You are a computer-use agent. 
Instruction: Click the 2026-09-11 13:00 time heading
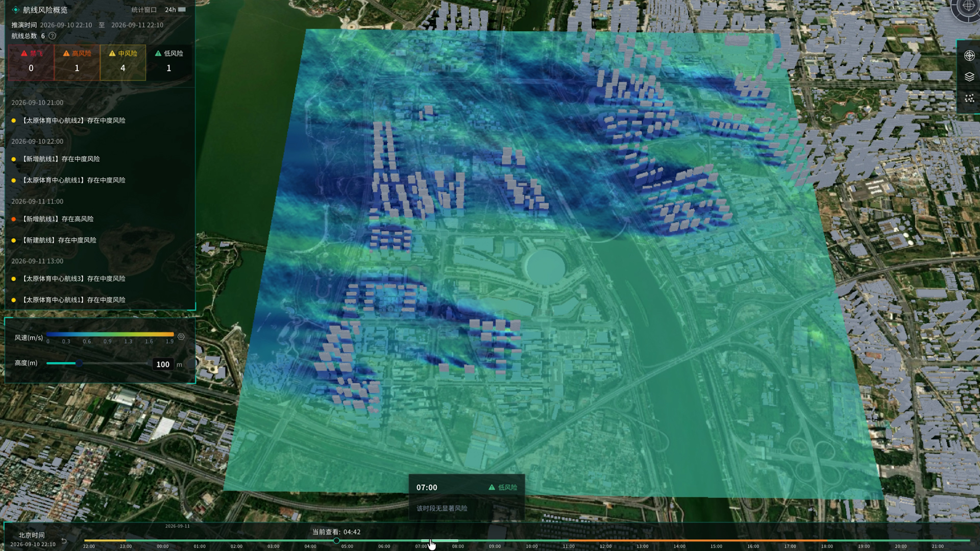point(37,261)
